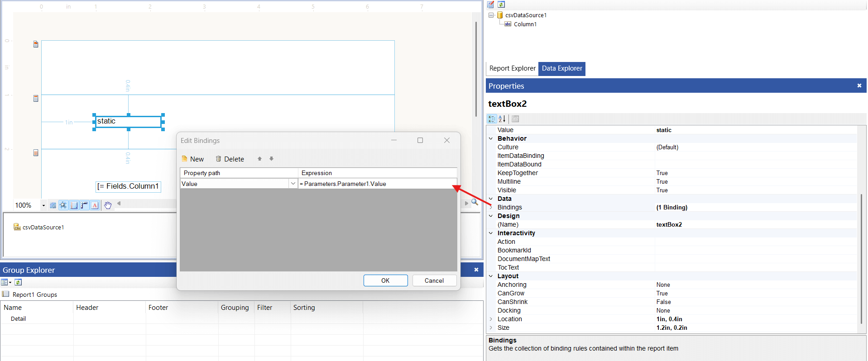Click Delete binding trash icon
This screenshot has width=868, height=361.
(x=218, y=159)
